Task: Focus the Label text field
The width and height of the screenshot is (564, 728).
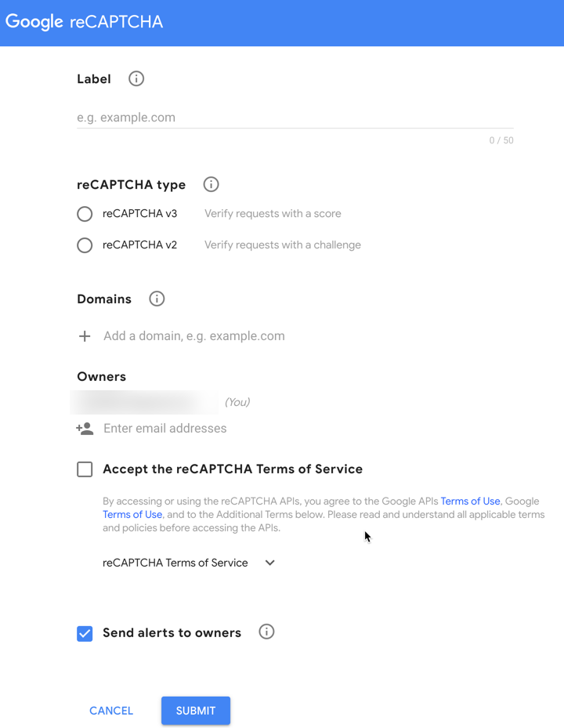Action: (295, 118)
